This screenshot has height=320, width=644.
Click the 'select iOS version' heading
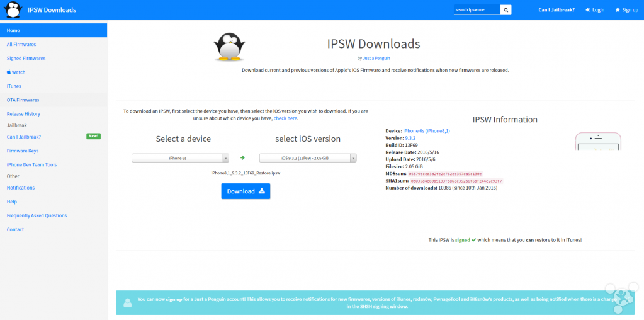(x=308, y=139)
